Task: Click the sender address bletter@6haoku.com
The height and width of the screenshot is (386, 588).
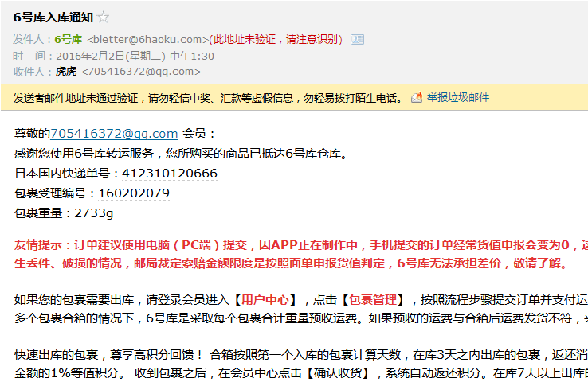Action: pyautogui.click(x=147, y=39)
